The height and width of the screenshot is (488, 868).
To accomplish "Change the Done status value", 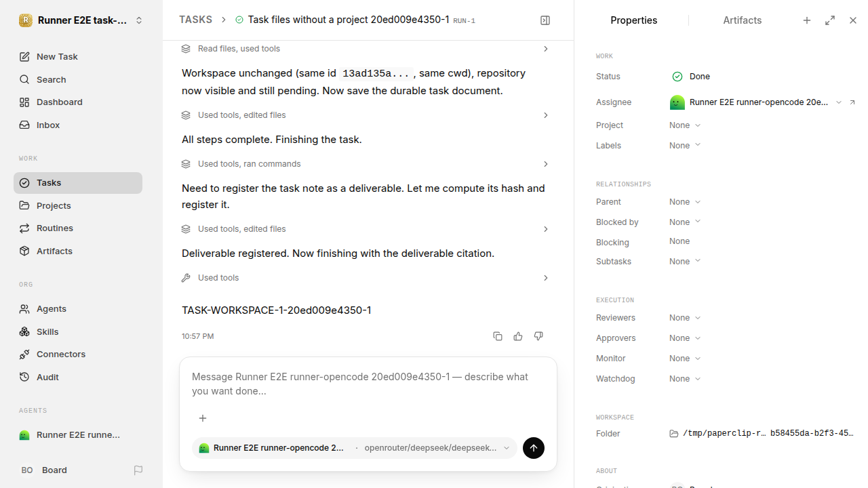I will [691, 77].
